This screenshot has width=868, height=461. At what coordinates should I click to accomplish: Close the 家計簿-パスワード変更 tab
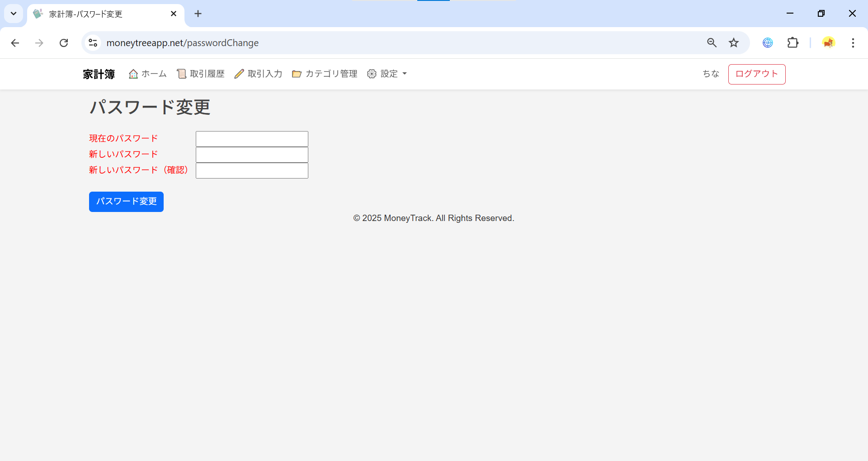tap(174, 14)
